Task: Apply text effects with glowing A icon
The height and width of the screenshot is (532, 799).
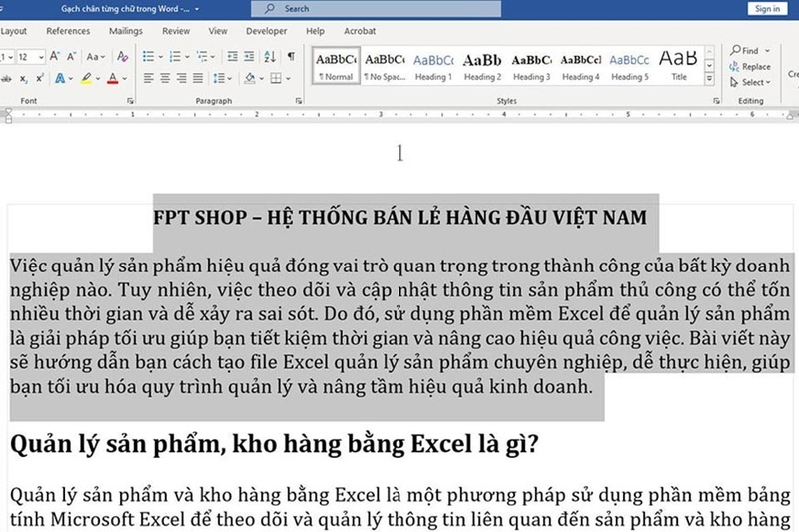Action: (x=60, y=79)
